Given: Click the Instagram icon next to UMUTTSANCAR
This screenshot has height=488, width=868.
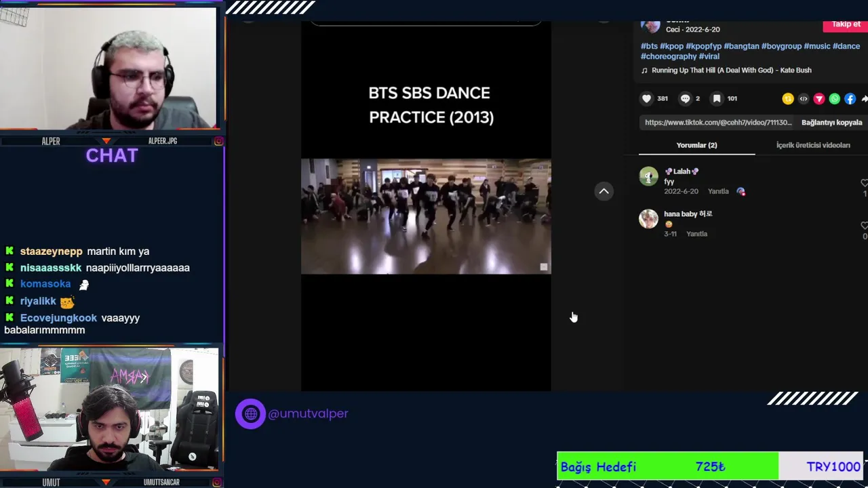Looking at the screenshot, I should tap(218, 482).
